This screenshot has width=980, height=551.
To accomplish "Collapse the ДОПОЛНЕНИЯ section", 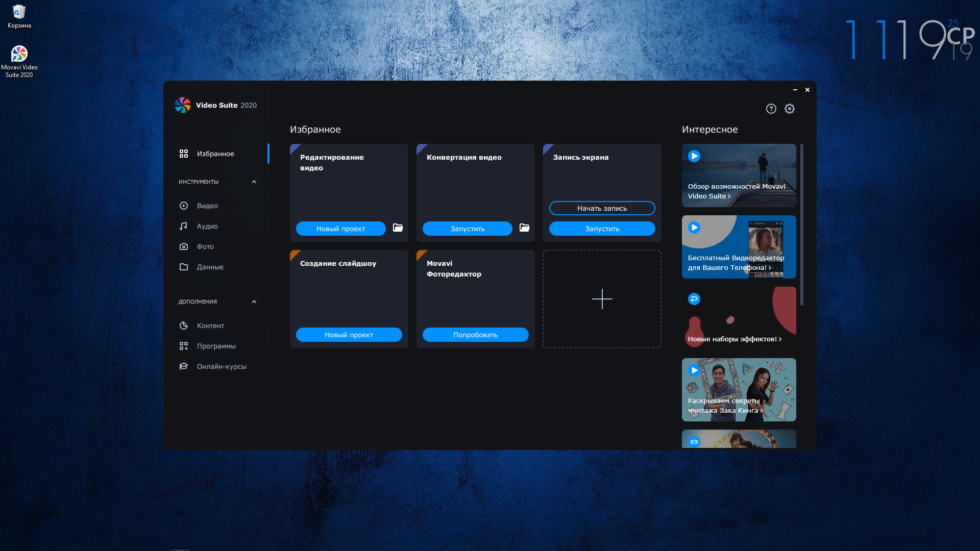I will coord(254,302).
